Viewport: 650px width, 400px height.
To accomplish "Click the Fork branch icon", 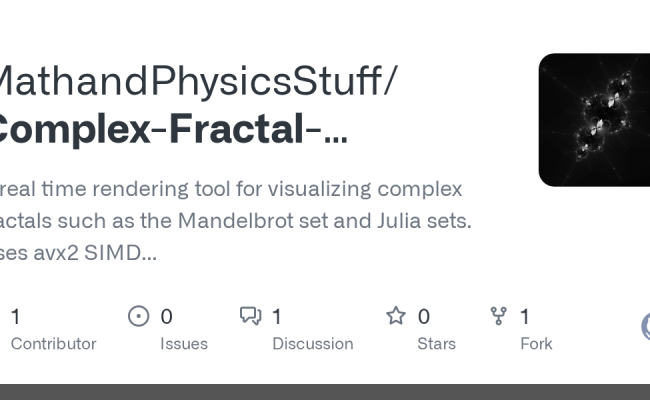I will coord(498,316).
